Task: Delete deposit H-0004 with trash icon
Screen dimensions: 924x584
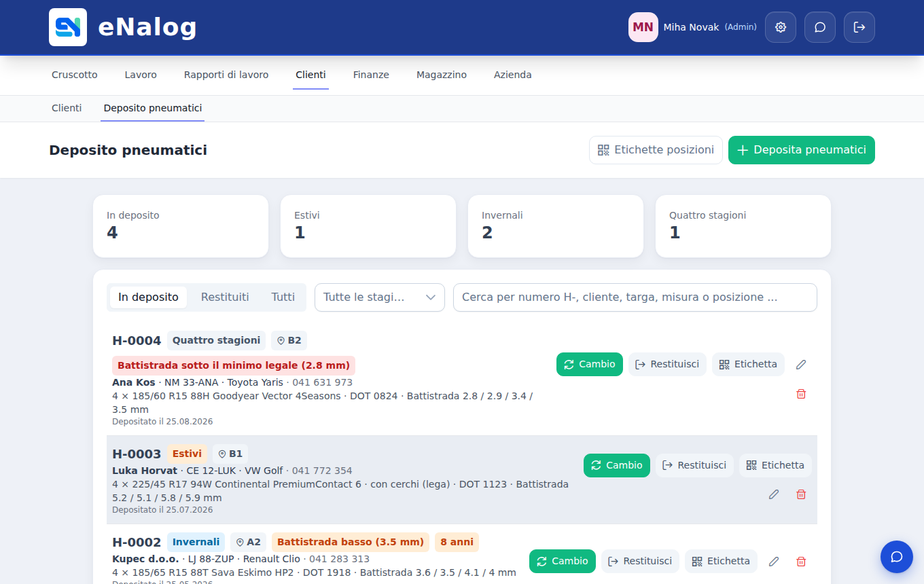Action: pos(801,394)
